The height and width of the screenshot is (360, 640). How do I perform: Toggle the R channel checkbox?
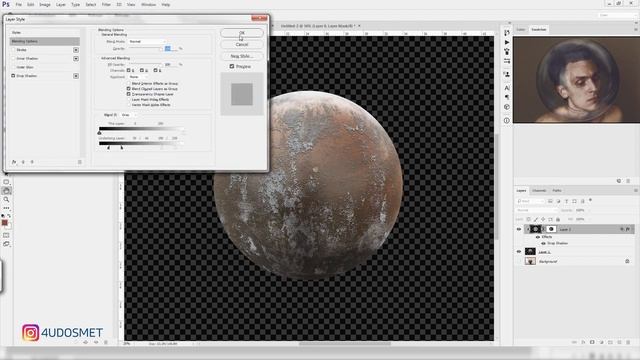(129, 70)
